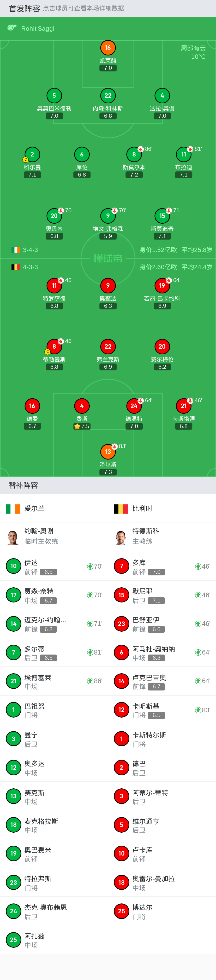Select the Belgium flag in substitutes header
Screen dimensions: 216x980
[121, 509]
